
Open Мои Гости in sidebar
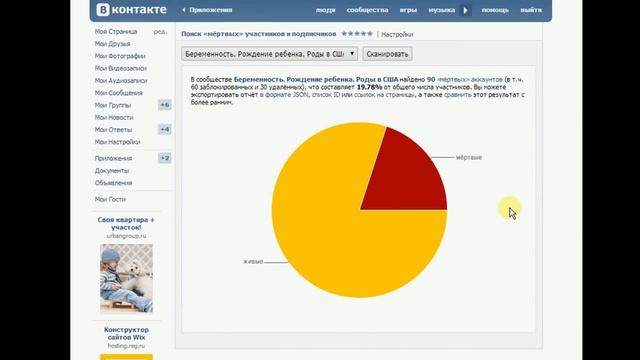pos(110,199)
